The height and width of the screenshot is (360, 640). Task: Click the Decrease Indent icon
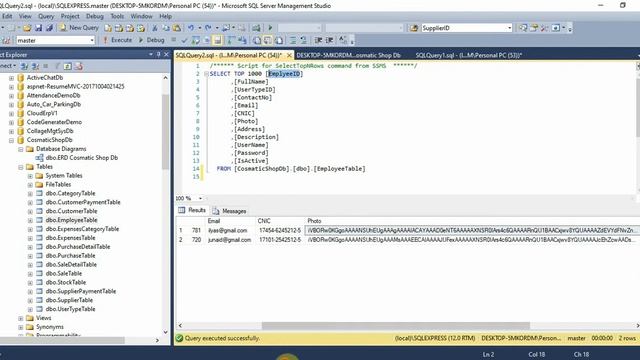318,40
